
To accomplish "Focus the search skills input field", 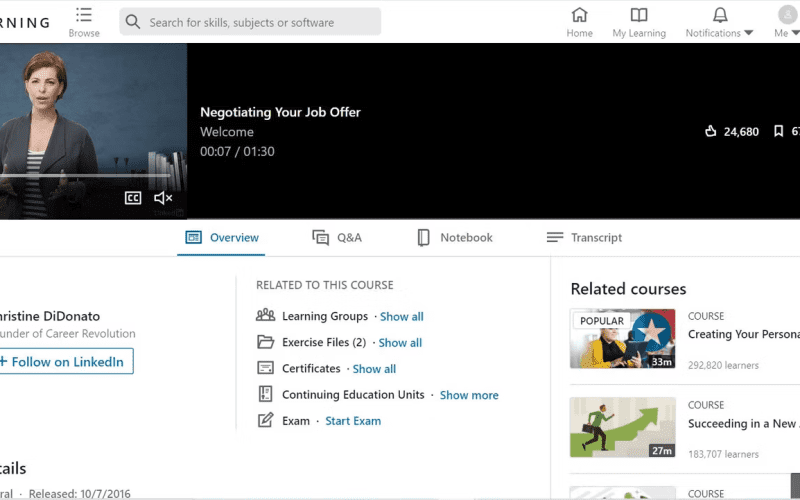I will 250,21.
